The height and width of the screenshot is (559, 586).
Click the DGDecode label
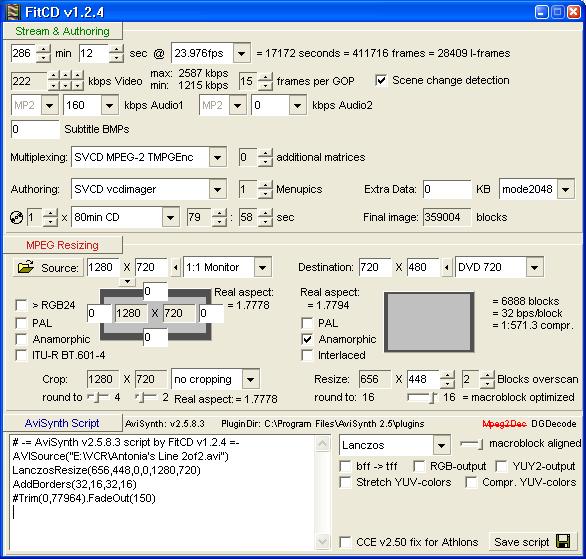click(554, 424)
